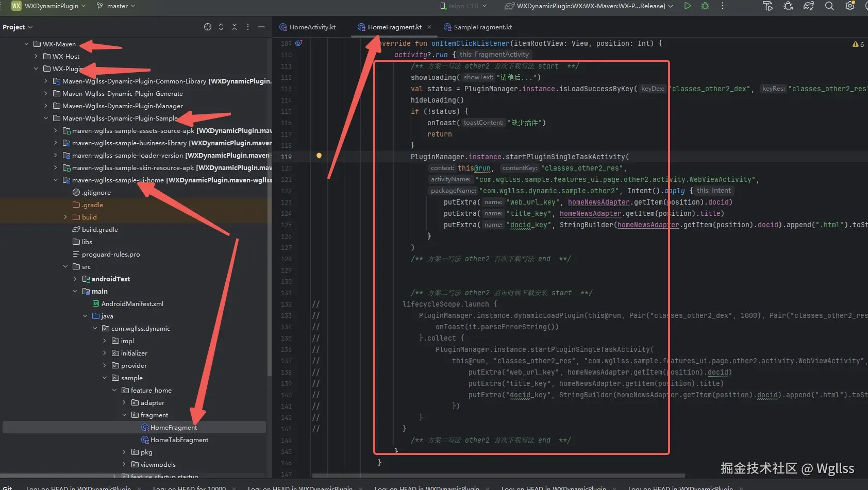868x490 pixels.
Task: Collapse the feature_home package
Action: point(114,390)
